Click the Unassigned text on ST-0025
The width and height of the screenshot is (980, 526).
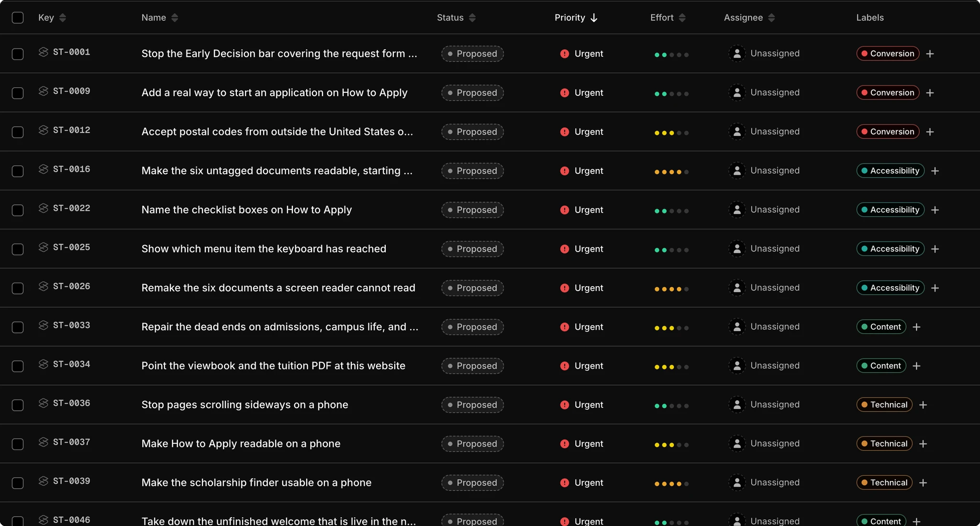point(775,248)
